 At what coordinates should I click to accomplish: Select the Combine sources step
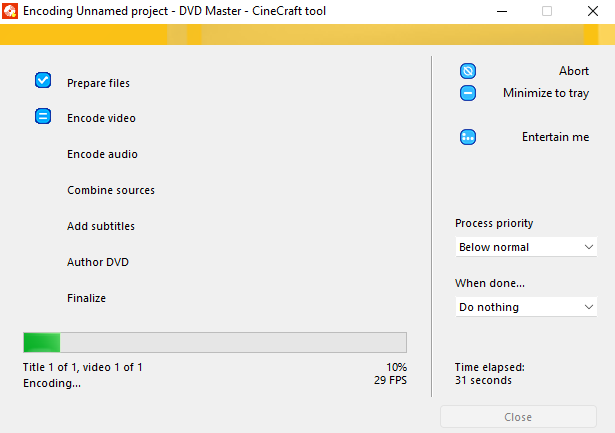tap(111, 190)
